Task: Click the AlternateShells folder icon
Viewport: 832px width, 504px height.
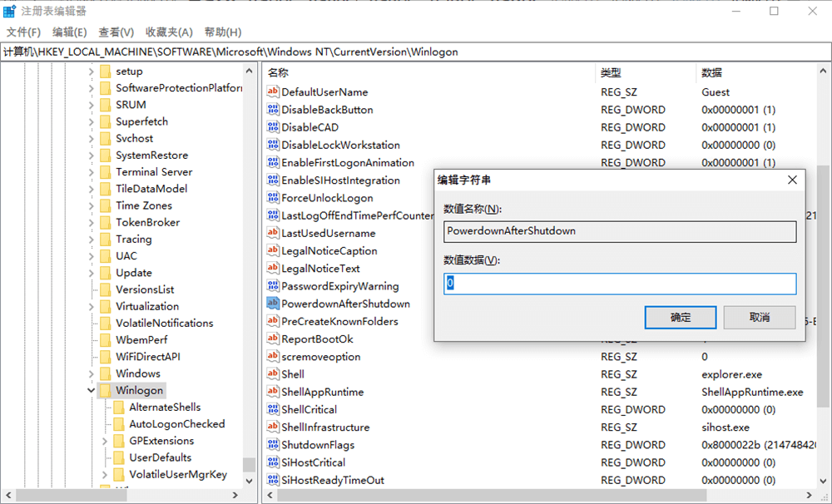Action: pos(118,408)
